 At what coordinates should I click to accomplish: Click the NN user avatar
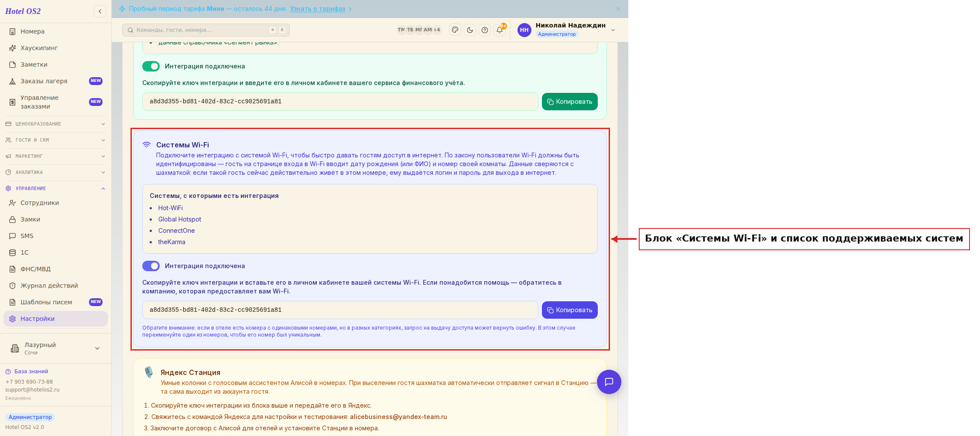click(x=524, y=30)
